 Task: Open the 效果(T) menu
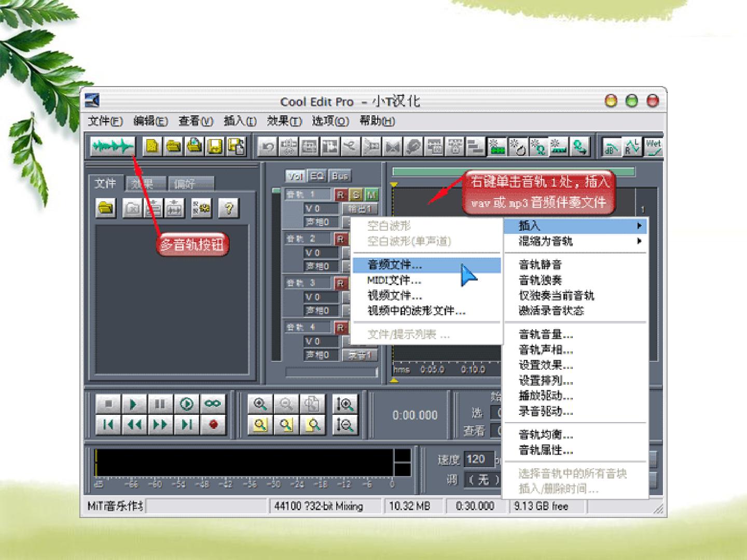point(284,121)
